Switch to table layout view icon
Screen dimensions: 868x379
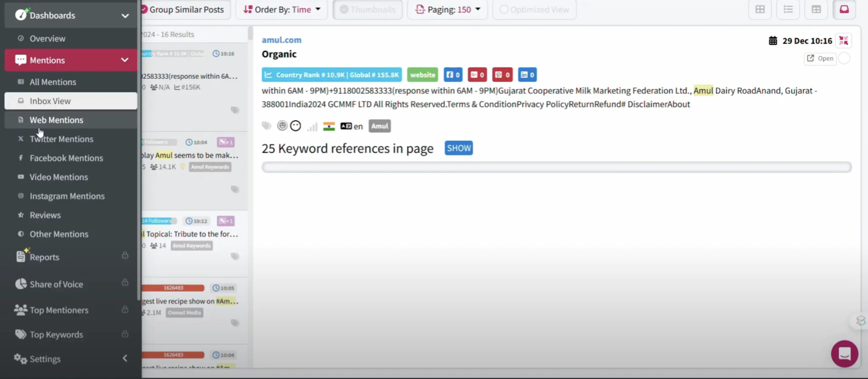click(x=816, y=9)
